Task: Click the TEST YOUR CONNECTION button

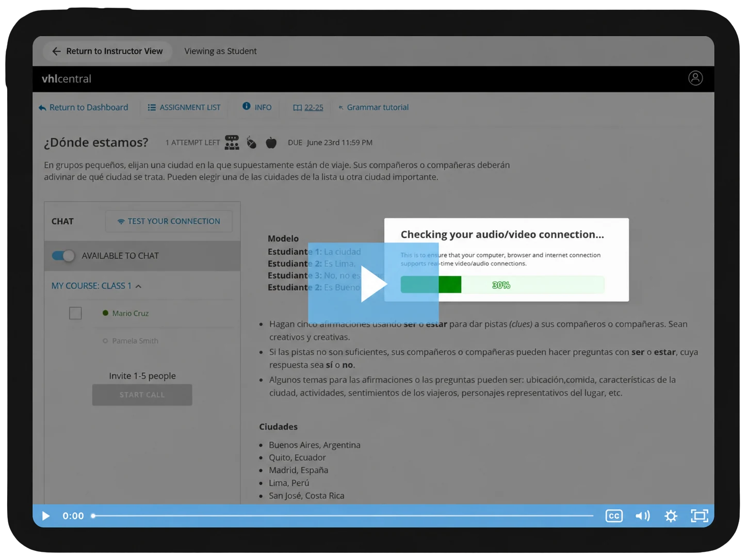Action: [x=169, y=221]
